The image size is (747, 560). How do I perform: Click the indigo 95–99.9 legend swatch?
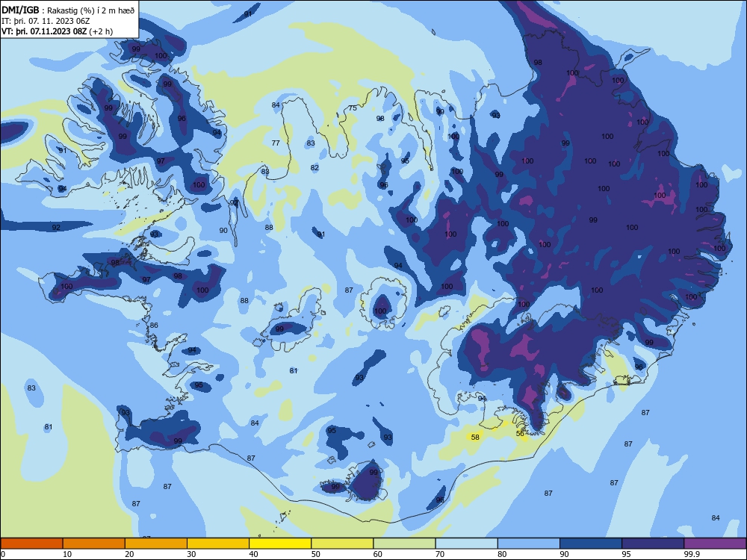click(x=653, y=544)
